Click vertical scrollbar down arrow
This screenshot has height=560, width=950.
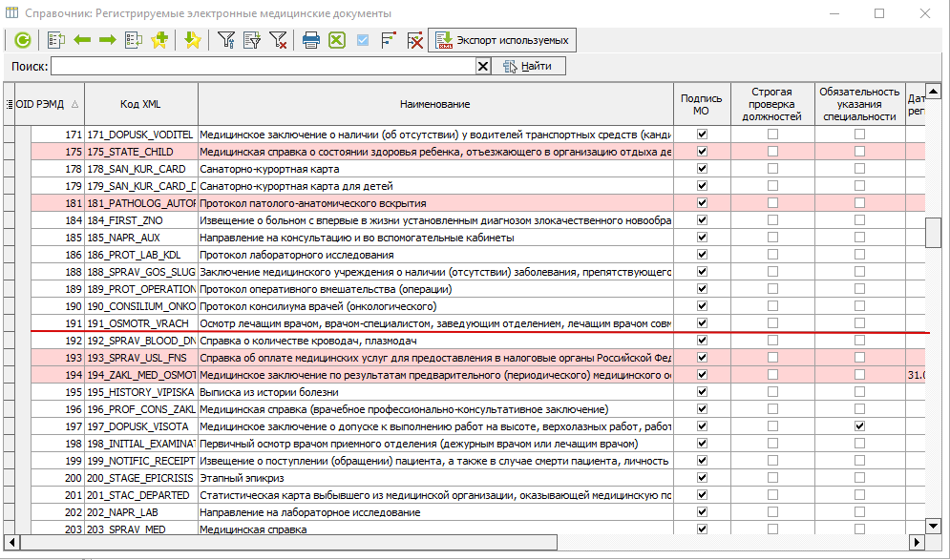pos(933,526)
